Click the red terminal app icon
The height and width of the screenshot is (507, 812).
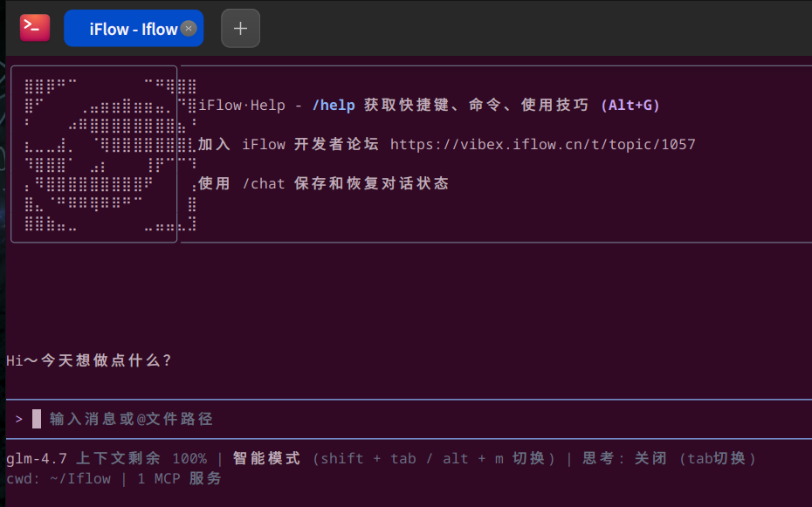35,27
